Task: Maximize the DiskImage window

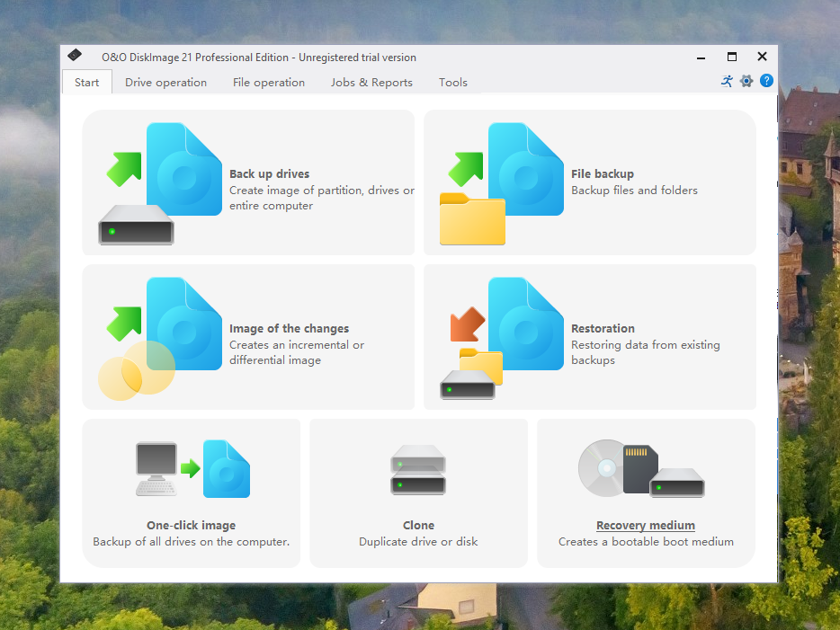Action: 732,57
